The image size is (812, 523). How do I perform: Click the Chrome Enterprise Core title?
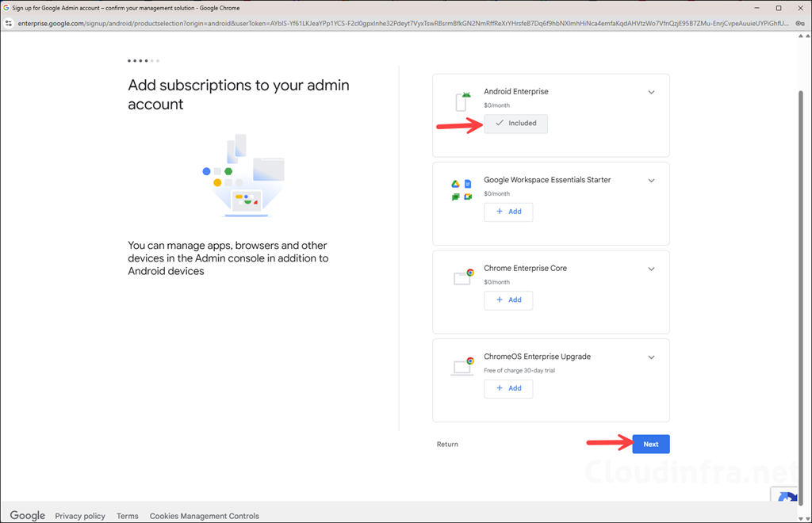pos(526,269)
